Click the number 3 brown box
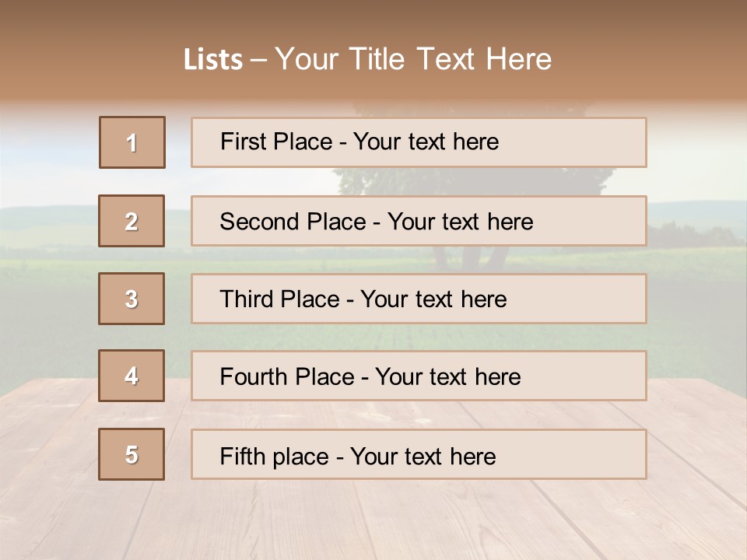Screen dimensions: 747x560 (132, 299)
